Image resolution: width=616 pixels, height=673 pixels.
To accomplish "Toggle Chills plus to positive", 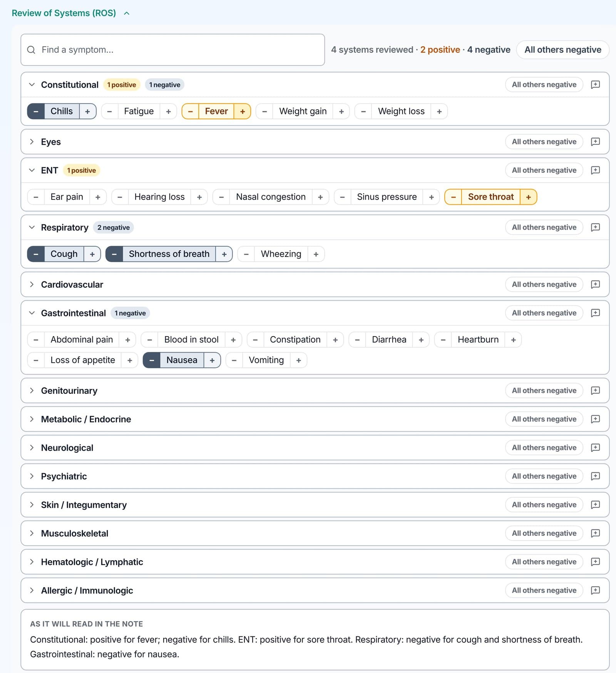I will tap(88, 111).
